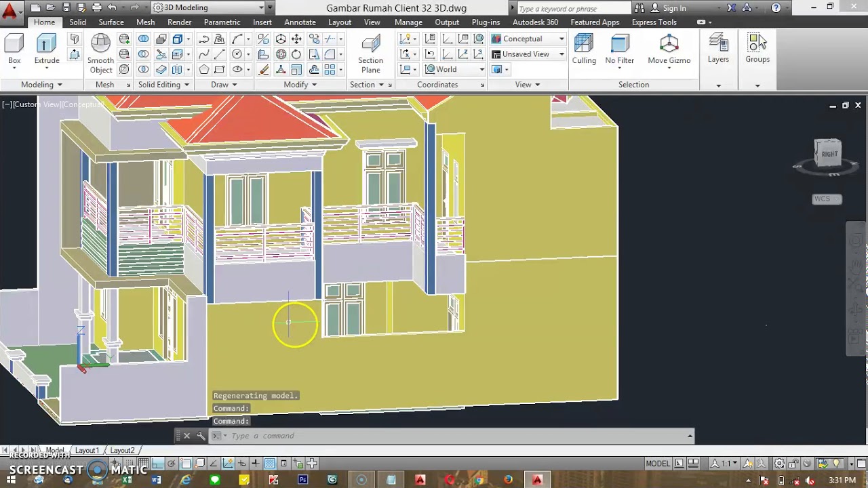Click the Type a keyword search field
The height and width of the screenshot is (488, 868).
click(x=574, y=8)
